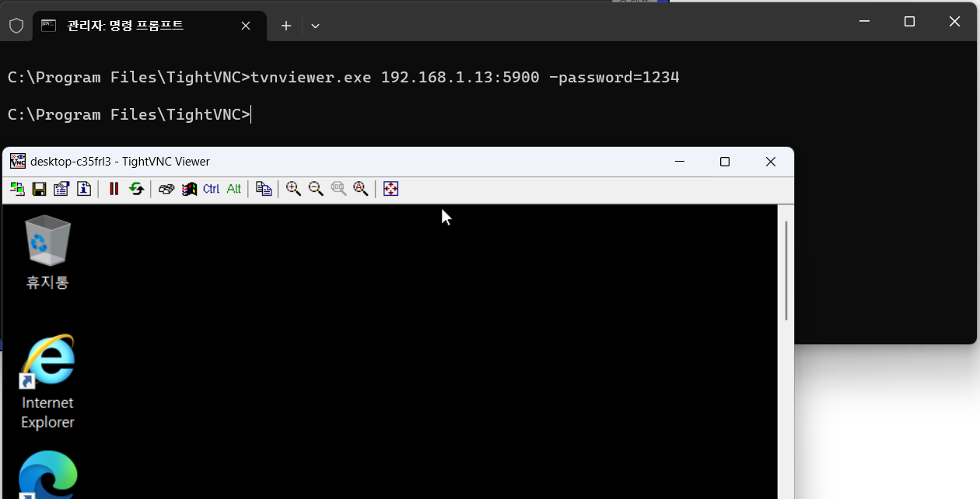Save session via floppy disk icon

pyautogui.click(x=40, y=189)
